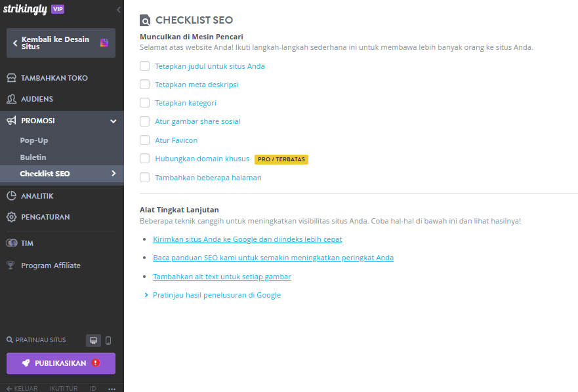This screenshot has height=392, width=578.
Task: Click Kembali ke Desain Situs button
Action: pos(61,43)
